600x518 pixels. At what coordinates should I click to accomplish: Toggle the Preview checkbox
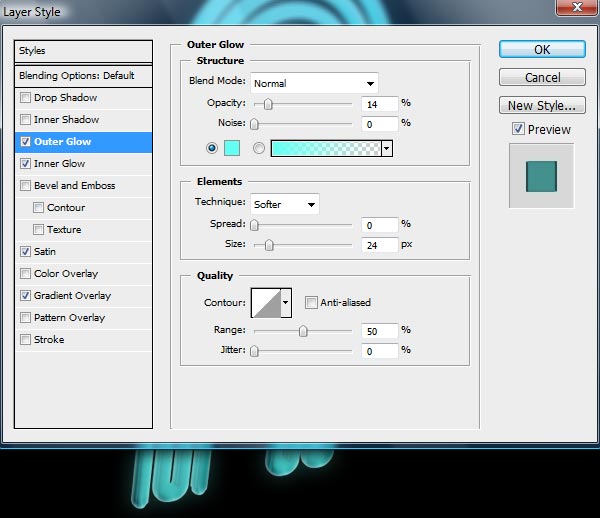[518, 129]
